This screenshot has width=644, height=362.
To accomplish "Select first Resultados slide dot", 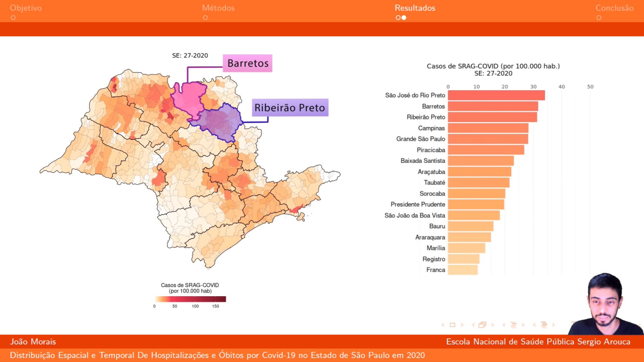I will 398,18.
